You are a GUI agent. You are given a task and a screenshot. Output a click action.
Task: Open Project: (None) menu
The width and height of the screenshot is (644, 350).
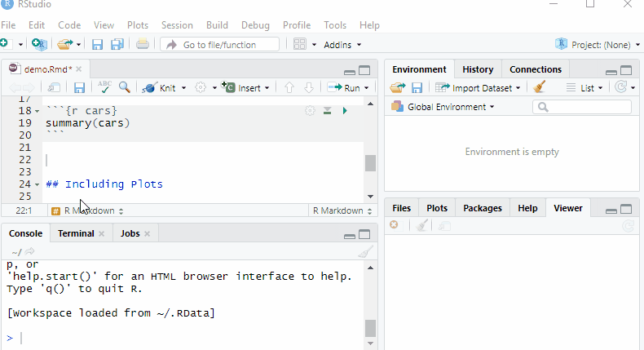click(x=598, y=44)
